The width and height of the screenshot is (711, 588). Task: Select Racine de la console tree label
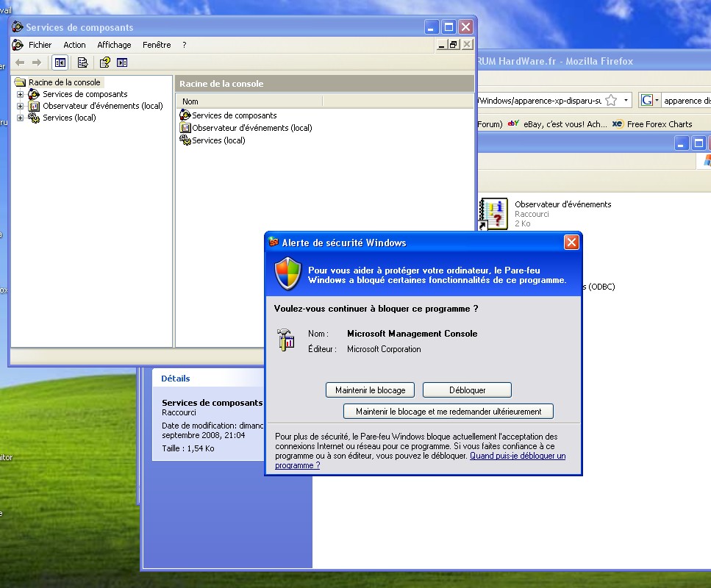65,82
